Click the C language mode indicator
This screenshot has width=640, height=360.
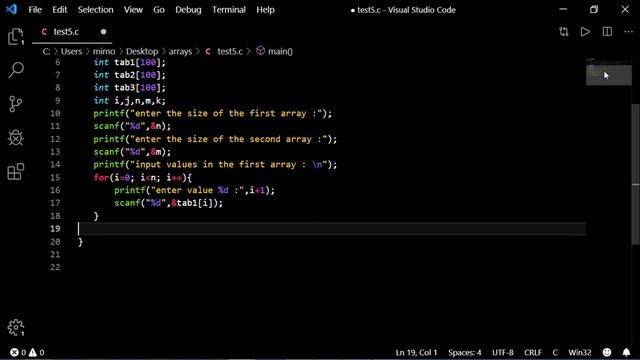(555, 352)
